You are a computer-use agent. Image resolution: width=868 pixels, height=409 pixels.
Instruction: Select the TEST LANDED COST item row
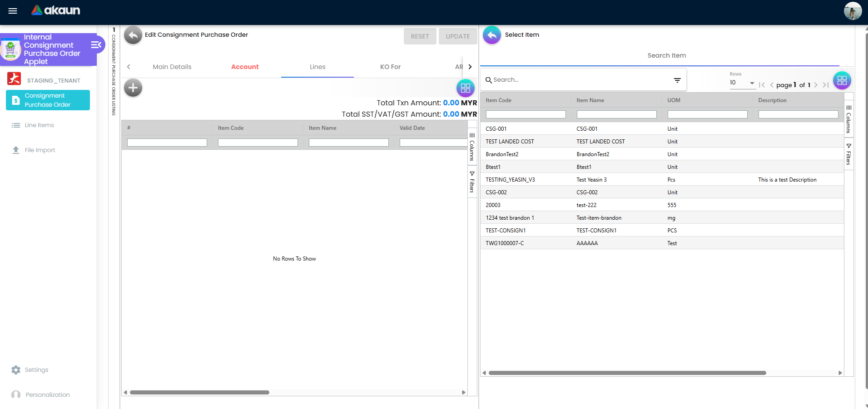[x=662, y=142]
